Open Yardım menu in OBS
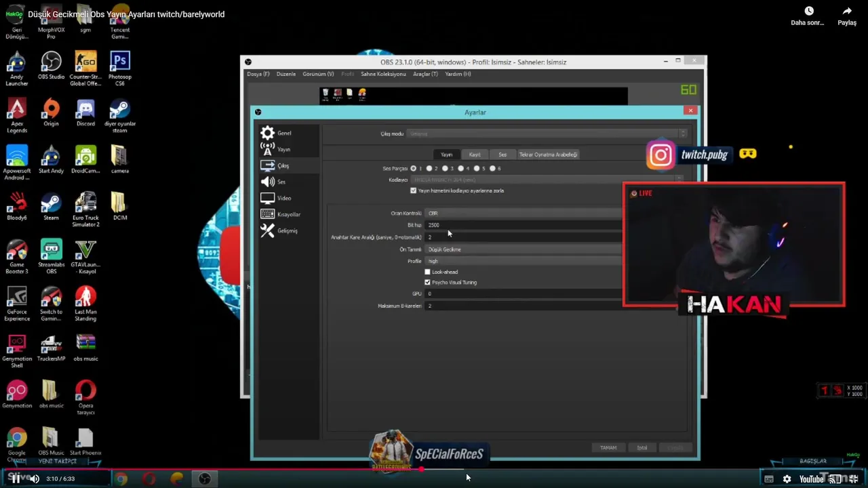The width and height of the screenshot is (868, 488). pyautogui.click(x=458, y=74)
